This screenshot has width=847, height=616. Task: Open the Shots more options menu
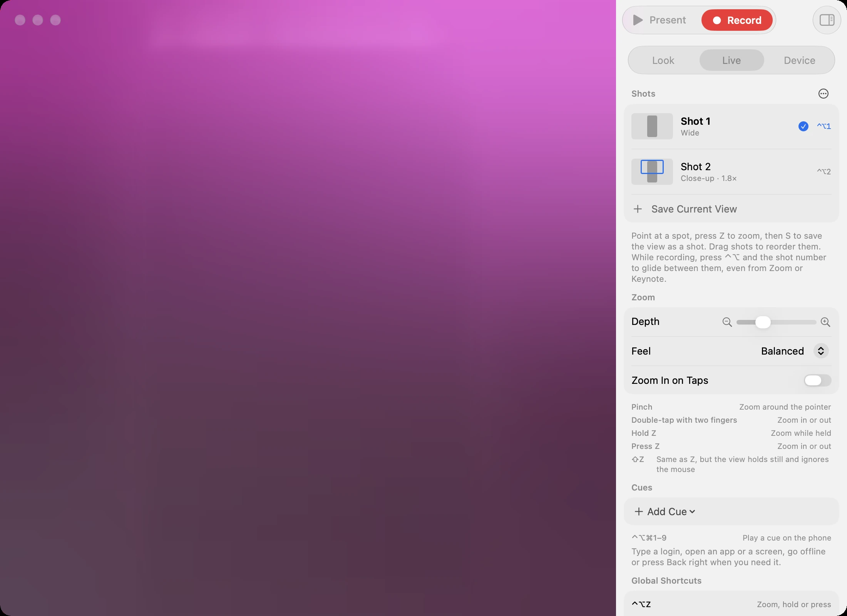[823, 94]
